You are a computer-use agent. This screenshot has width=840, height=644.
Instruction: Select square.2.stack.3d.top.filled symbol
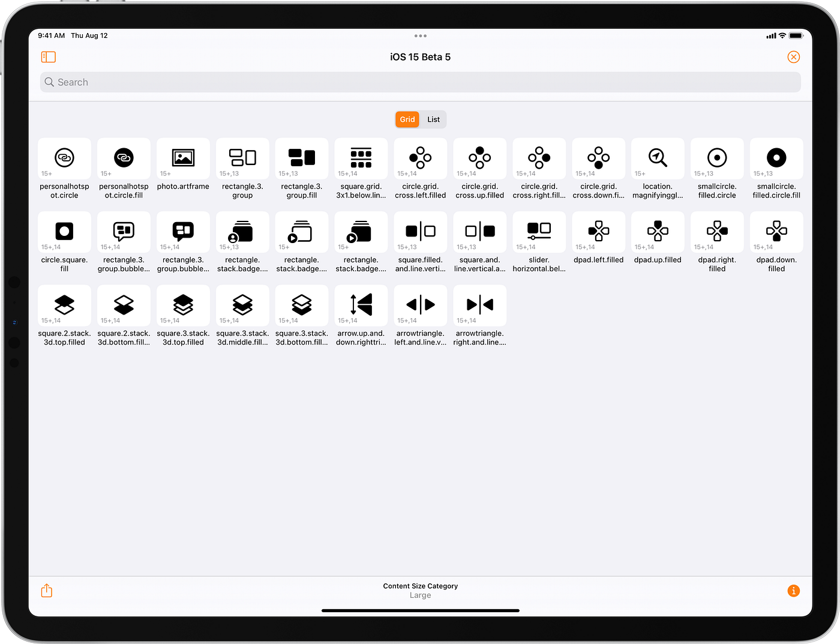64,305
